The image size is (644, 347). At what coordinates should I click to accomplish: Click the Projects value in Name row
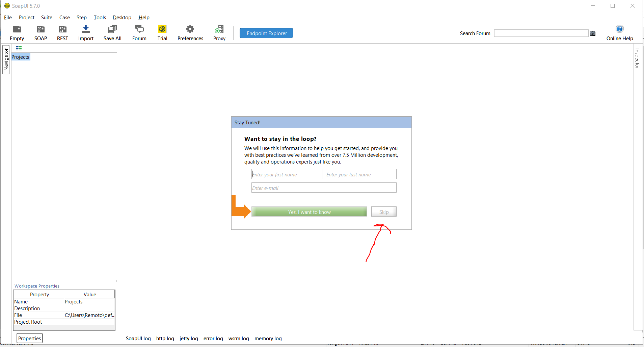pyautogui.click(x=74, y=302)
